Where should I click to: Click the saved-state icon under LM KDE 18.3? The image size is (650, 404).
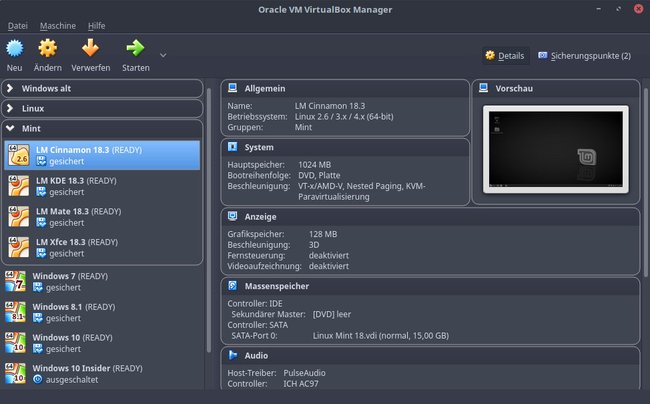41,192
